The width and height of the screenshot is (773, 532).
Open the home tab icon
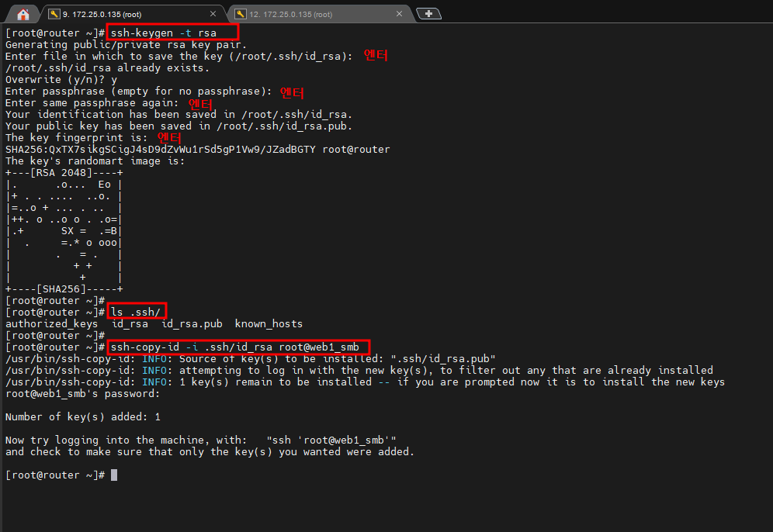(x=23, y=14)
